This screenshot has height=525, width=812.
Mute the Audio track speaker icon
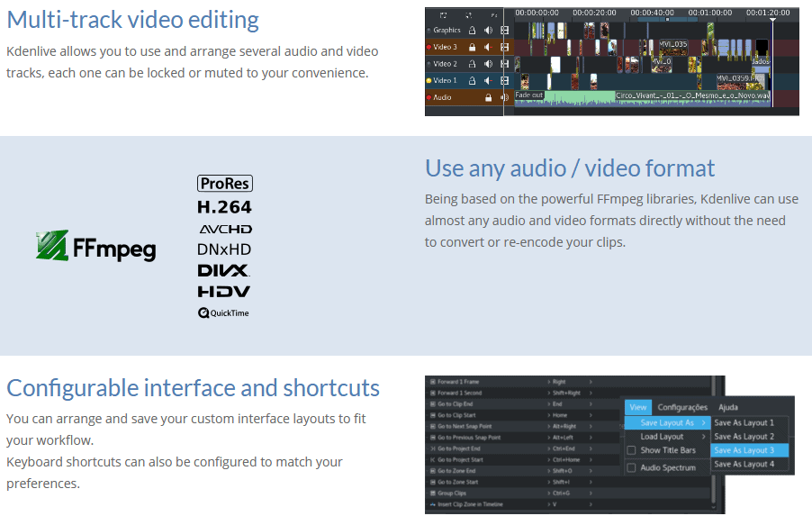point(504,97)
